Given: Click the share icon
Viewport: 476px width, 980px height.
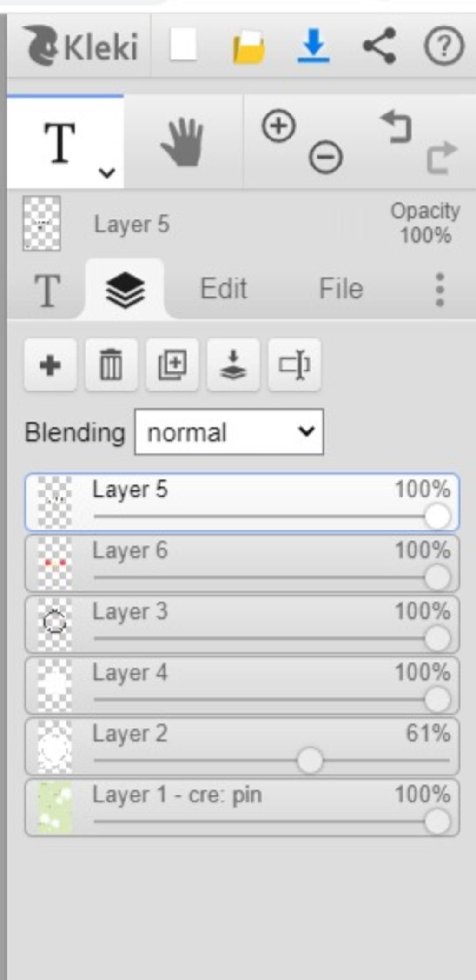Looking at the screenshot, I should [x=379, y=46].
